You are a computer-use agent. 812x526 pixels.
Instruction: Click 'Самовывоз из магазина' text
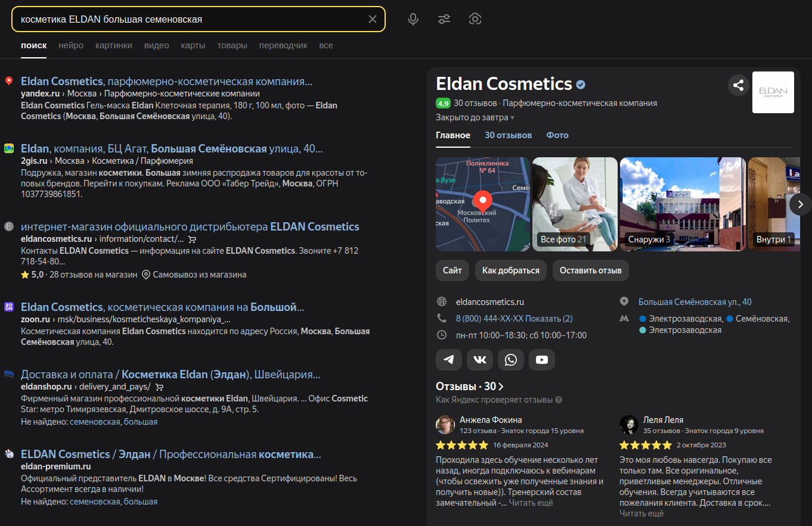point(200,275)
